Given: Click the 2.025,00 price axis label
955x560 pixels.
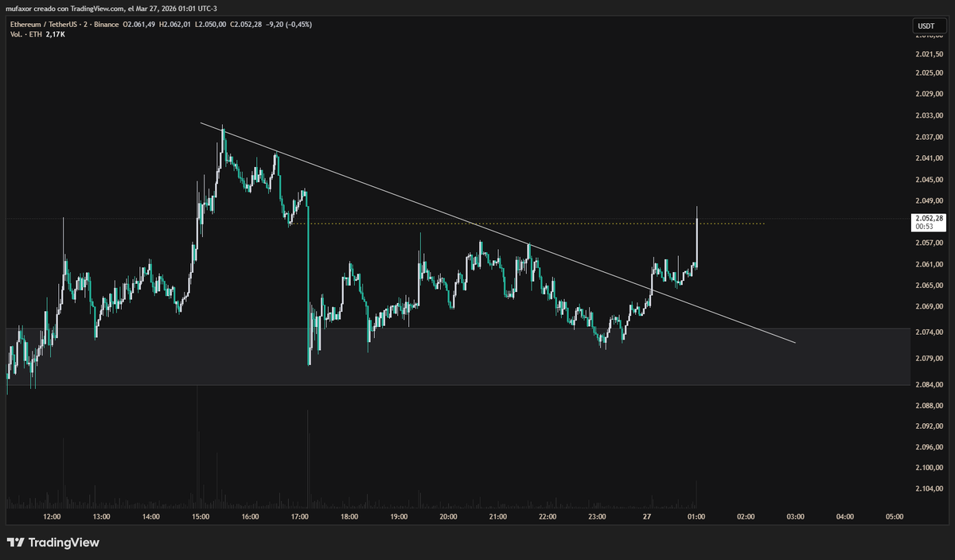Looking at the screenshot, I should tap(929, 73).
